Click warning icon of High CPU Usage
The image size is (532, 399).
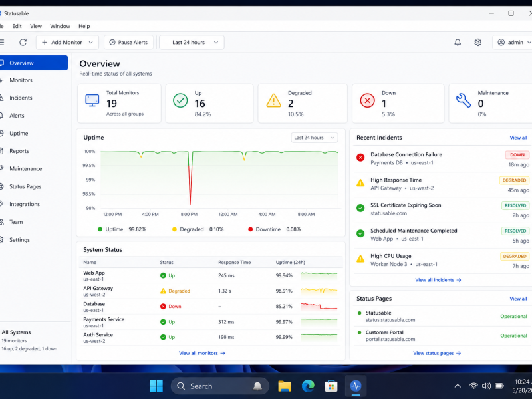(x=360, y=259)
